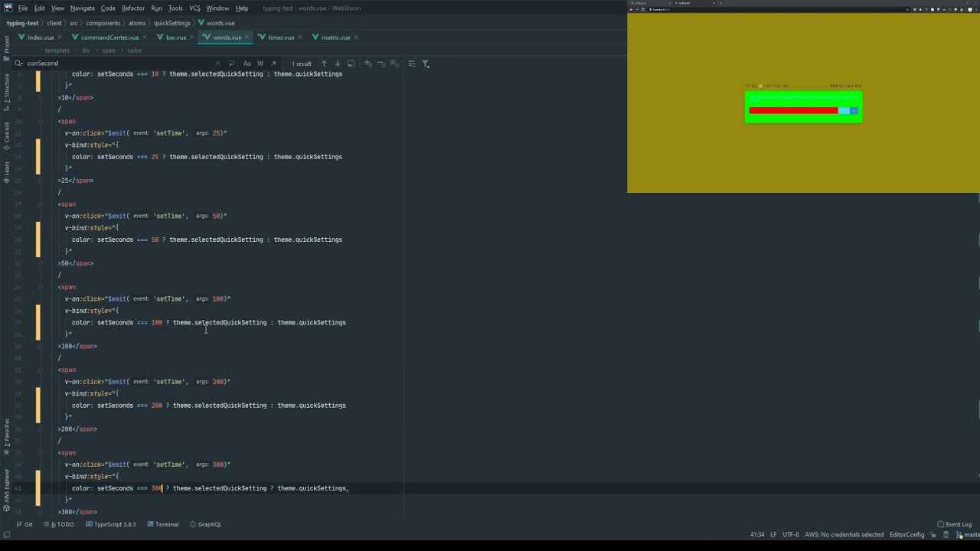Open the TypeScript 3.8.3 tool window
This screenshot has height=551, width=980.
point(110,524)
